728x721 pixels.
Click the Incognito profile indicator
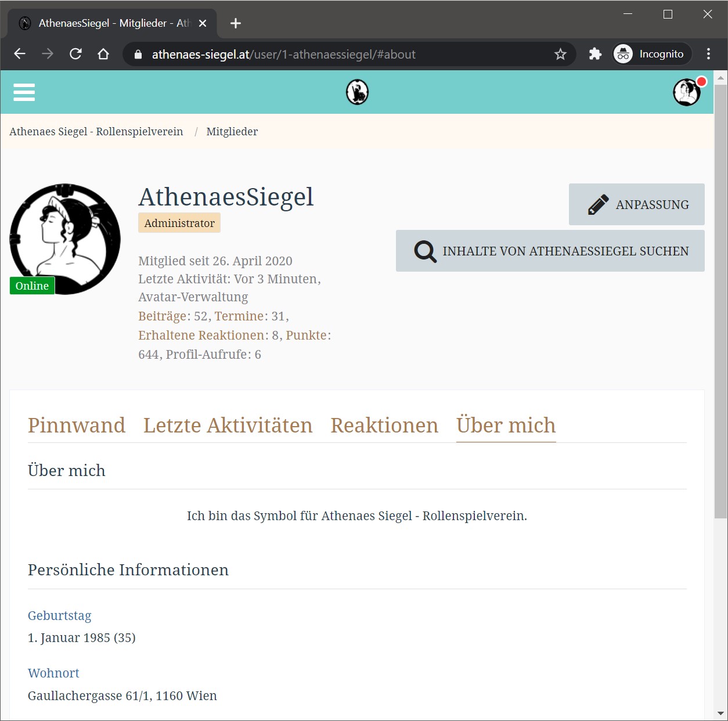(x=653, y=54)
